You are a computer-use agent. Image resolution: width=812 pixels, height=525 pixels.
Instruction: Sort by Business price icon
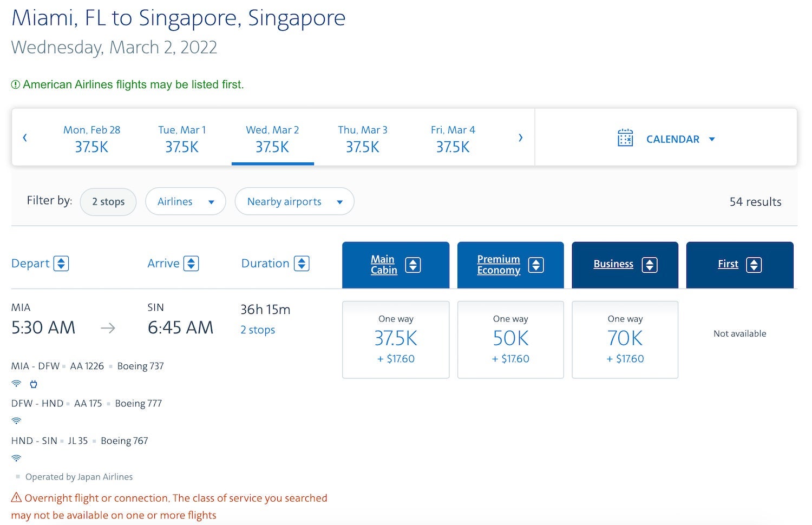pyautogui.click(x=650, y=265)
